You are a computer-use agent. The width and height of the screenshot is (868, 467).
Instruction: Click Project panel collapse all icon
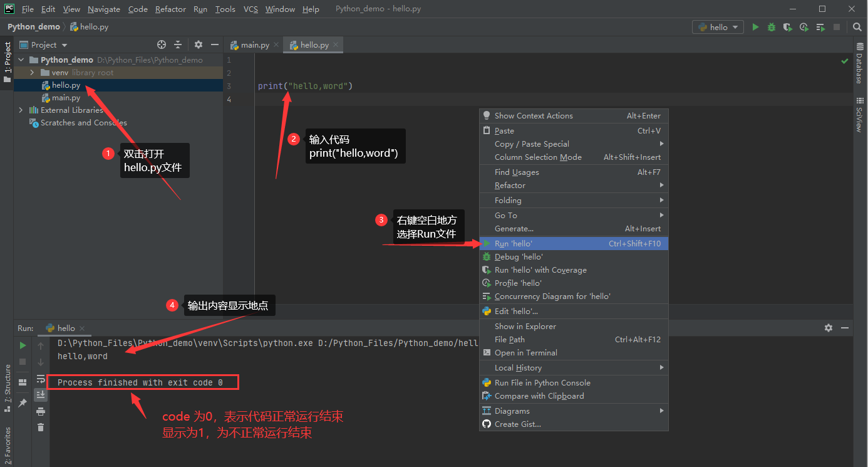(178, 45)
